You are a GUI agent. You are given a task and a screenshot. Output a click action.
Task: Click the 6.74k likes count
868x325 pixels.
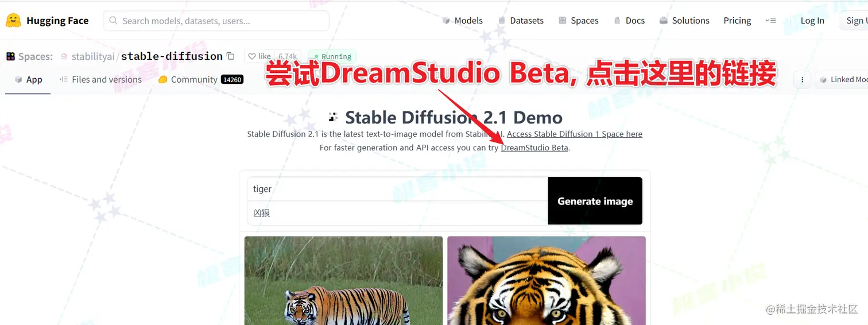point(288,56)
